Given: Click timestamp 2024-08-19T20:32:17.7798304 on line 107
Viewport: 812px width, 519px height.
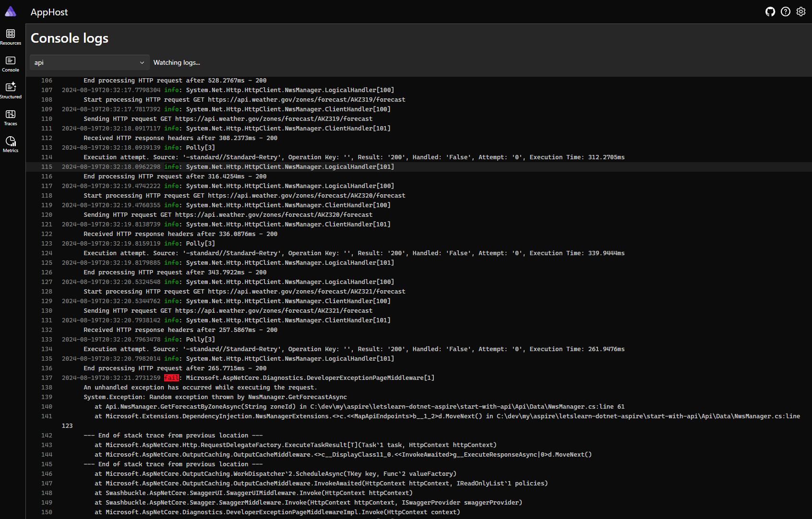Looking at the screenshot, I should (x=111, y=90).
